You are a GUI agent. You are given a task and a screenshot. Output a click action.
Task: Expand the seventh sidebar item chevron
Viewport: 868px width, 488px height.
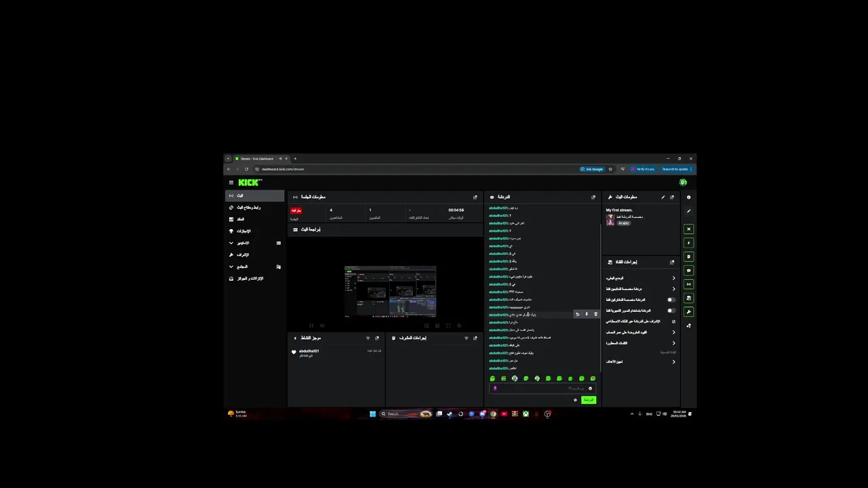pos(231,266)
